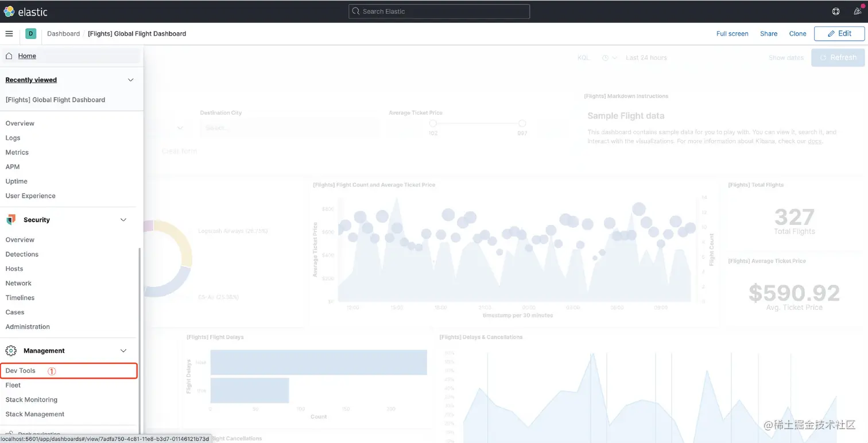Open Hosts under Security

click(x=14, y=269)
